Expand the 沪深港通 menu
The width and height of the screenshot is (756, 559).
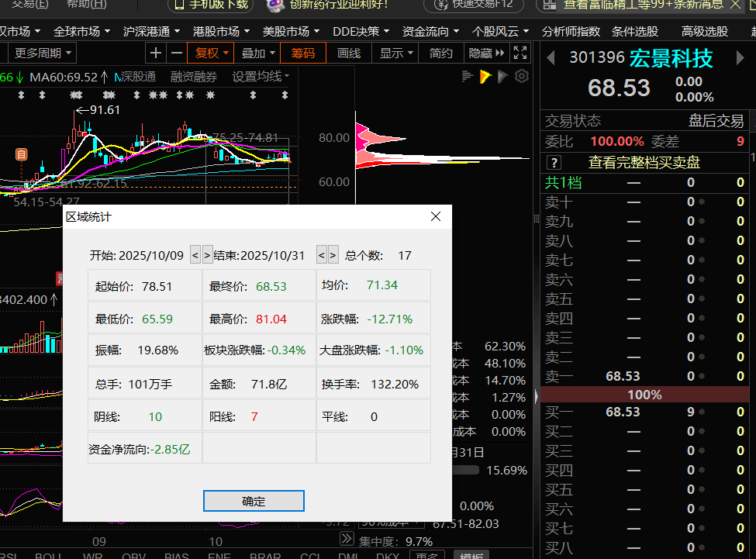click(x=151, y=31)
